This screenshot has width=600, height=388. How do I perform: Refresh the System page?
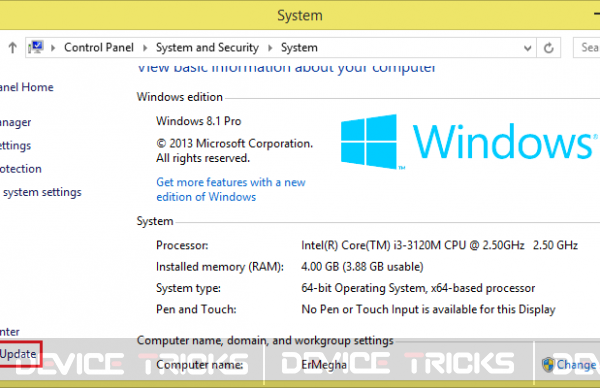coord(549,48)
